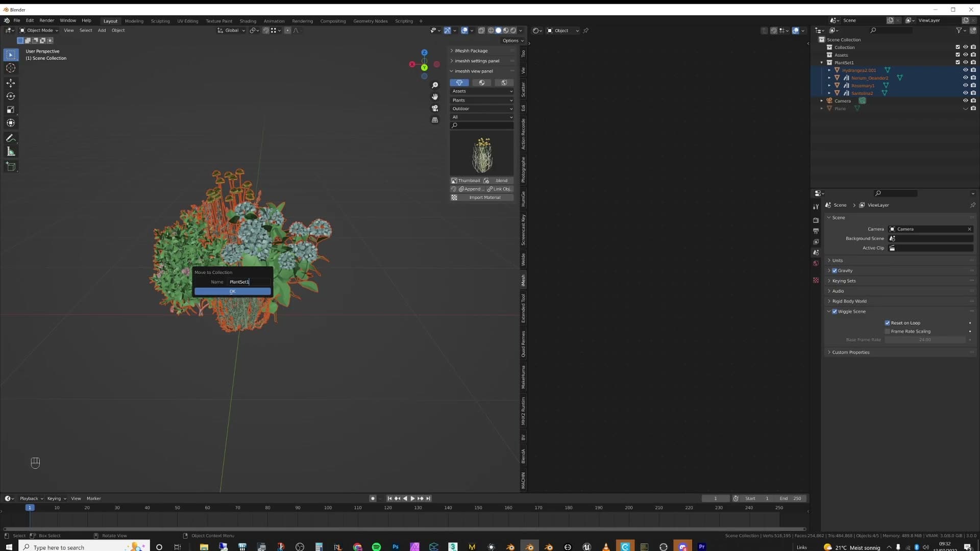980x551 pixels.
Task: Open the Global transform orientation dropdown
Action: pyautogui.click(x=231, y=31)
